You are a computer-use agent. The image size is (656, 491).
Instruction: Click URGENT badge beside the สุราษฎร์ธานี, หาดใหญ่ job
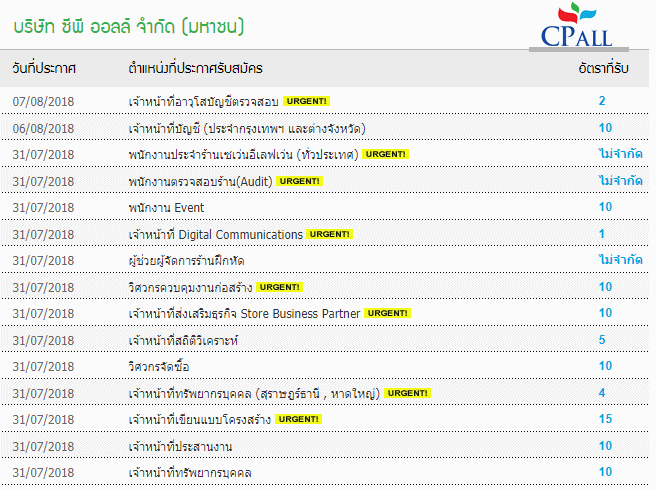(407, 393)
